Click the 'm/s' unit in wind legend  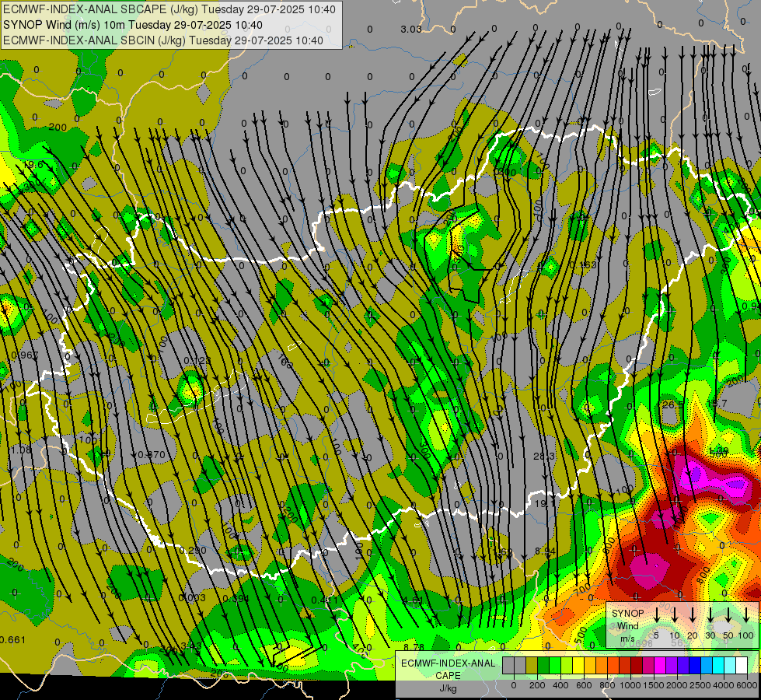tap(627, 639)
